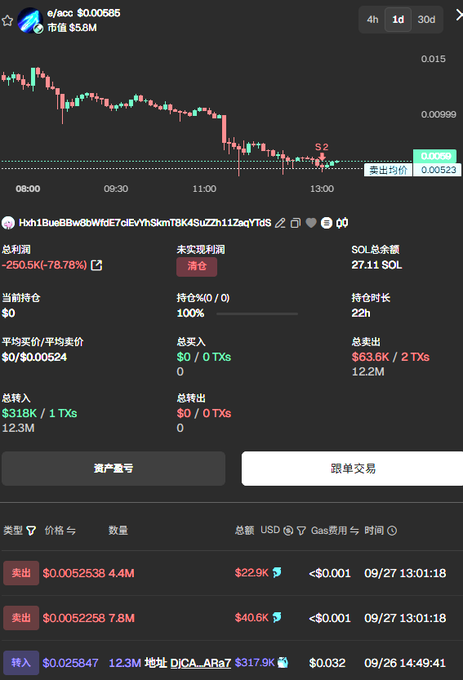Open share link next to total profit
This screenshot has width=463, height=680.
pyautogui.click(x=96, y=265)
